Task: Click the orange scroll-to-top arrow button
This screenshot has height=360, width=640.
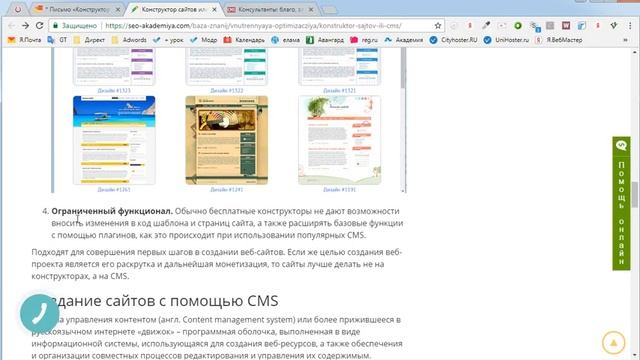Action: click(613, 342)
